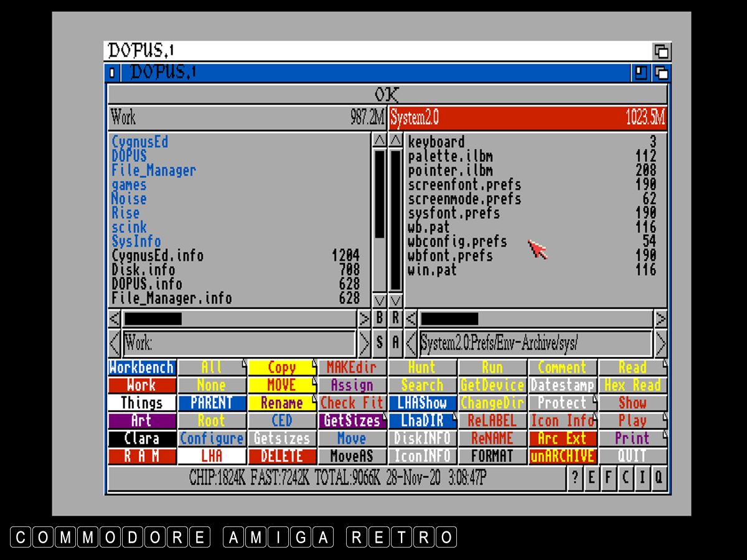The width and height of the screenshot is (747, 560).
Task: Select the Workbench drive button
Action: (x=141, y=368)
